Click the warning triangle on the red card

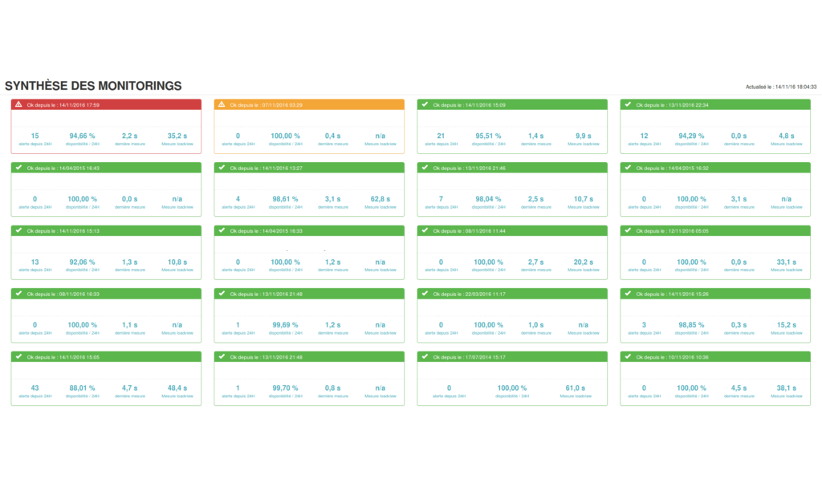(x=19, y=104)
